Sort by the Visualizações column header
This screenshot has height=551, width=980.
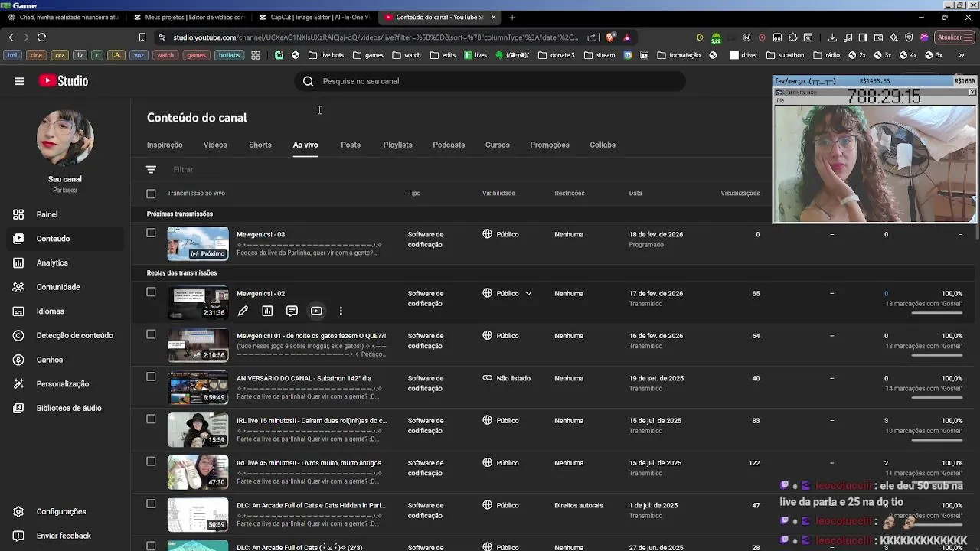(740, 193)
